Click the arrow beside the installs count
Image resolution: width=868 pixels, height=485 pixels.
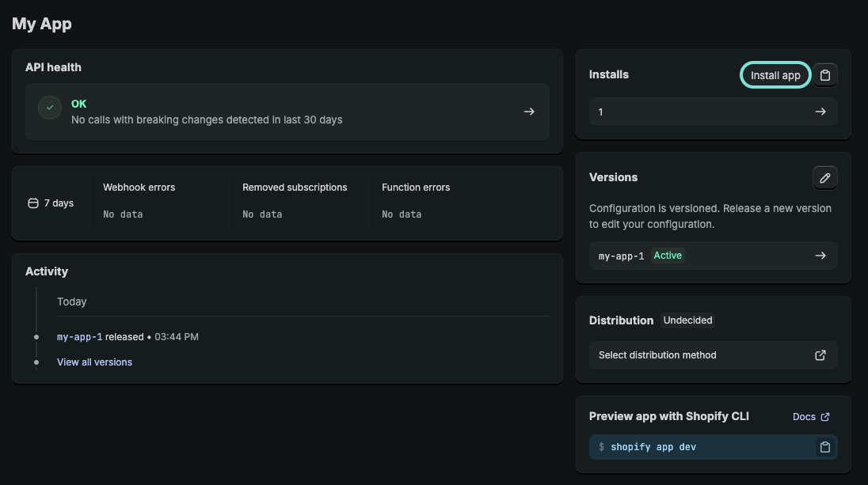(x=820, y=112)
